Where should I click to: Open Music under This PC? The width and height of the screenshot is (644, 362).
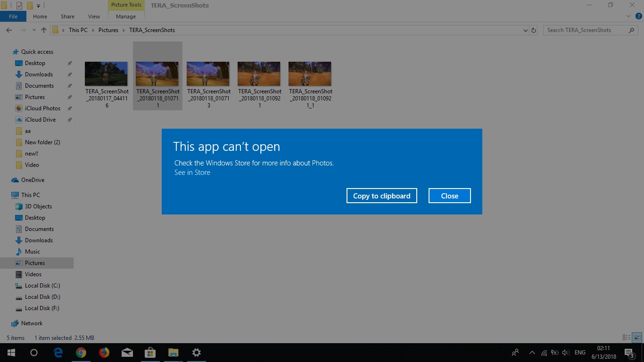(32, 252)
